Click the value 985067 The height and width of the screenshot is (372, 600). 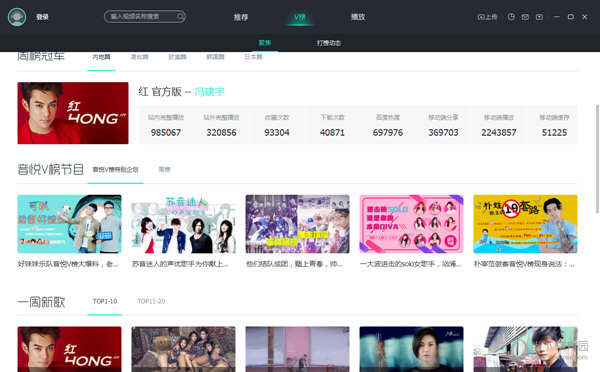[166, 132]
